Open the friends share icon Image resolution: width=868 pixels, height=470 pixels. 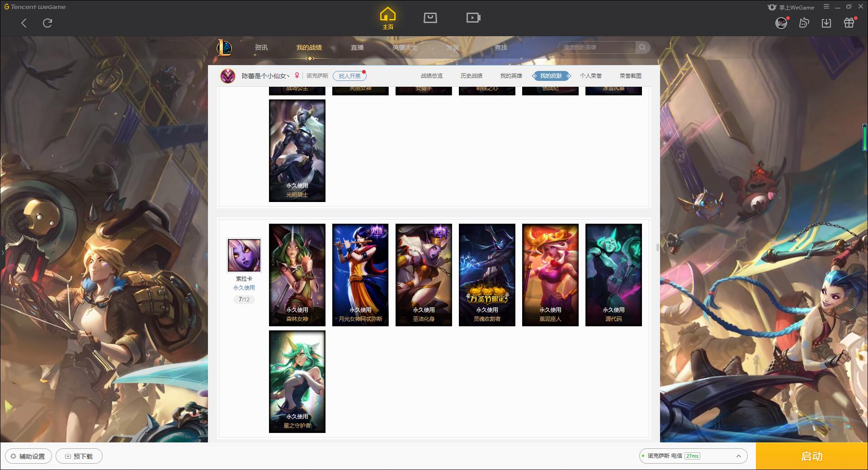point(804,23)
